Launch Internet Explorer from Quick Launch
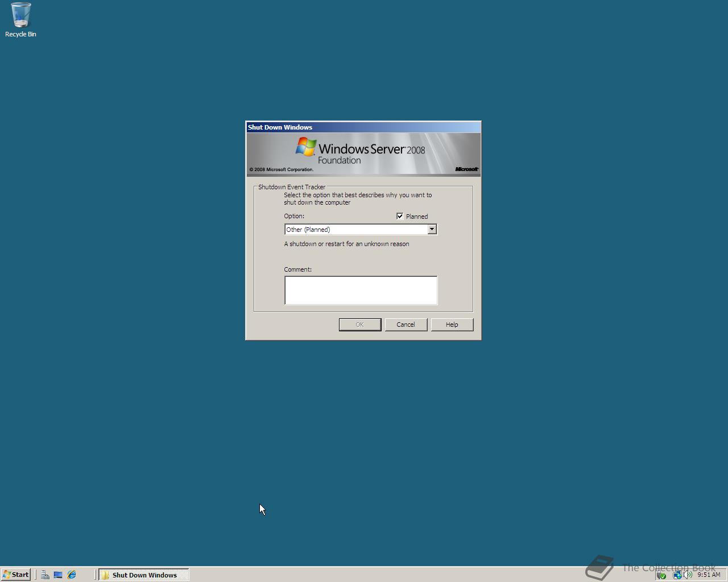728x582 pixels. click(72, 575)
